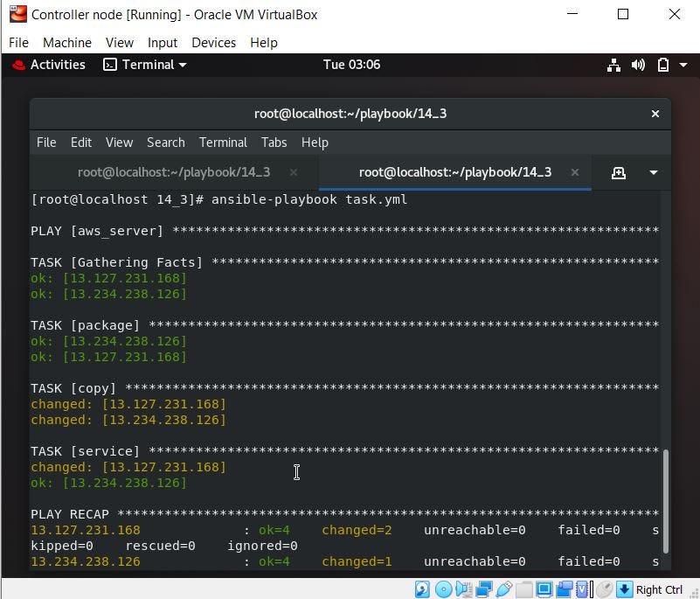Click the VirtualBox app icon in title bar
This screenshot has width=700, height=599.
point(17,14)
